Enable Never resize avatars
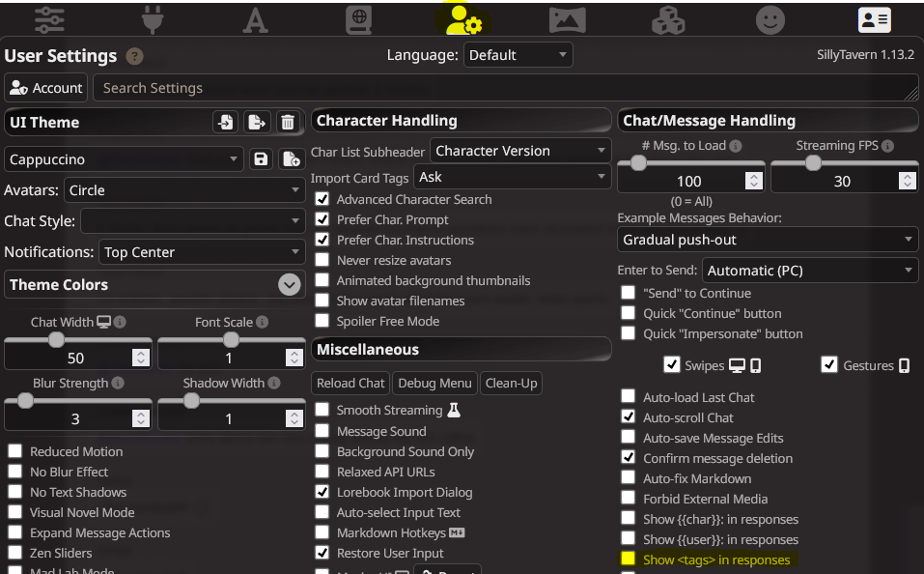Image resolution: width=924 pixels, height=574 pixels. click(322, 260)
